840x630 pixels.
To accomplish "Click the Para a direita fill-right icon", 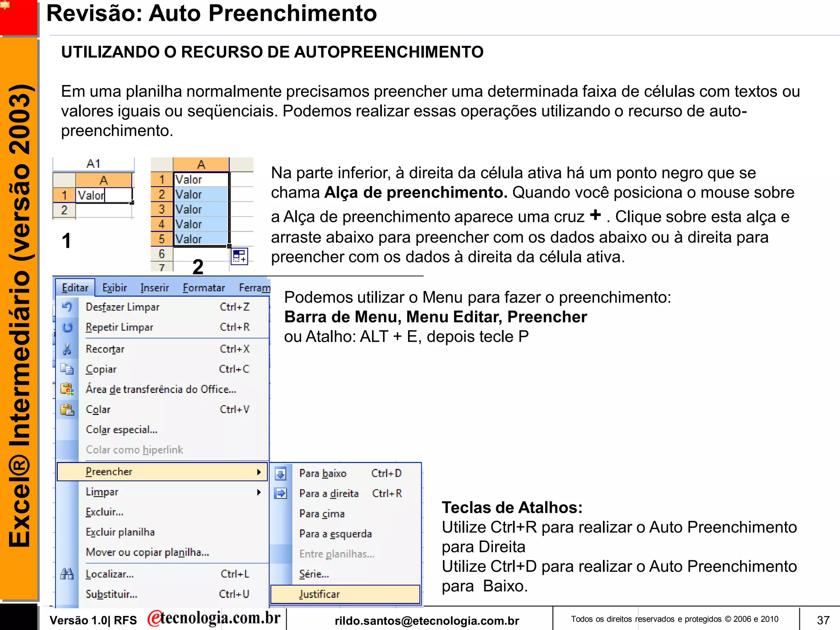I will point(281,493).
